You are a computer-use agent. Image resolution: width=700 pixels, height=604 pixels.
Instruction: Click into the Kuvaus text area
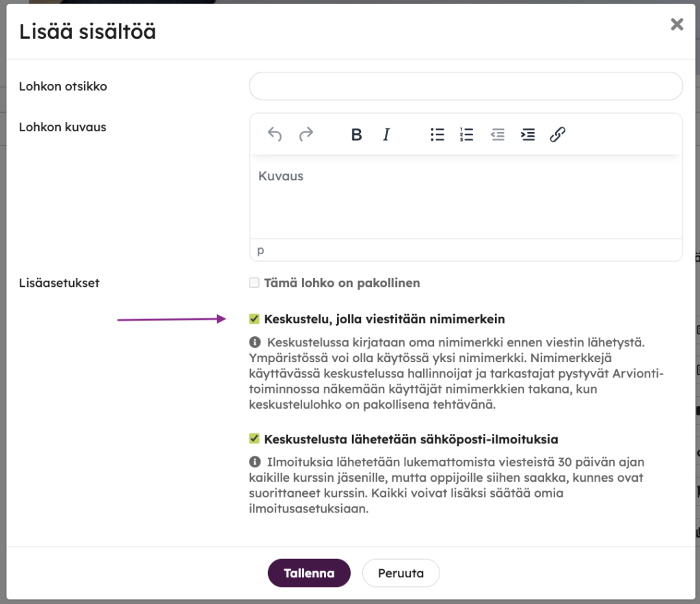pos(466,197)
